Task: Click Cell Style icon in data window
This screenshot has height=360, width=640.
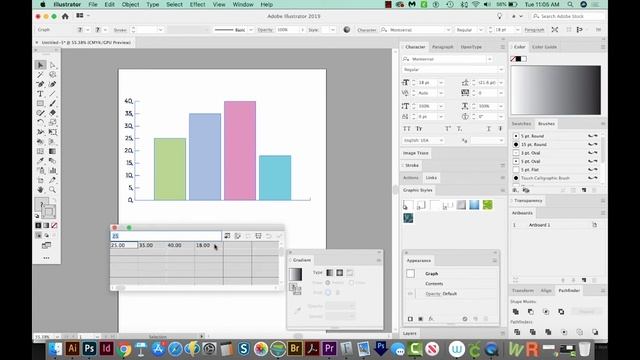Action: coord(258,236)
